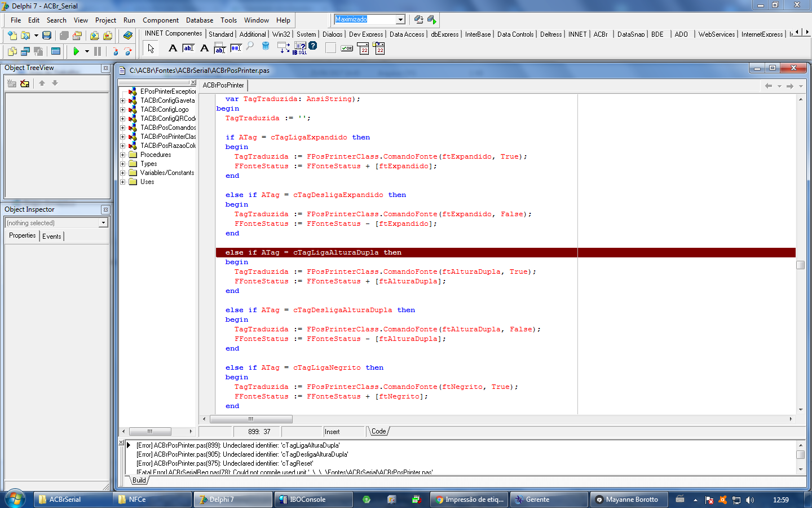Click the volume icon in system tray
812x508 pixels.
pos(750,500)
